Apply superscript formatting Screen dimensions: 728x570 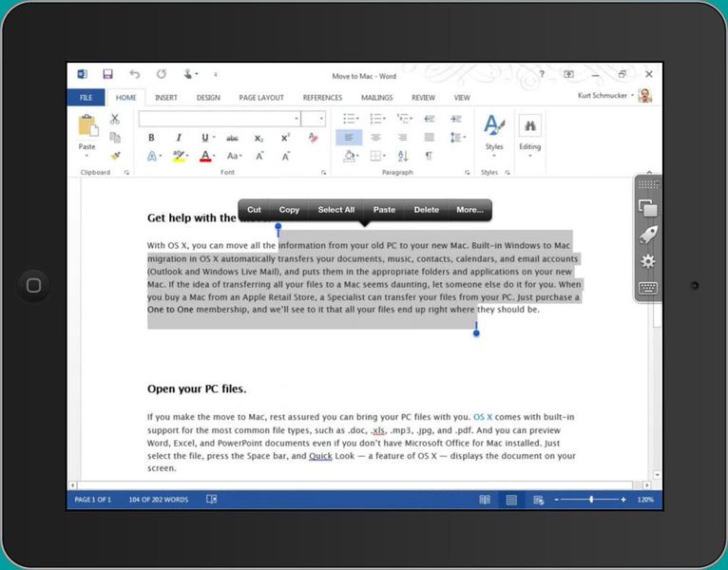point(285,138)
